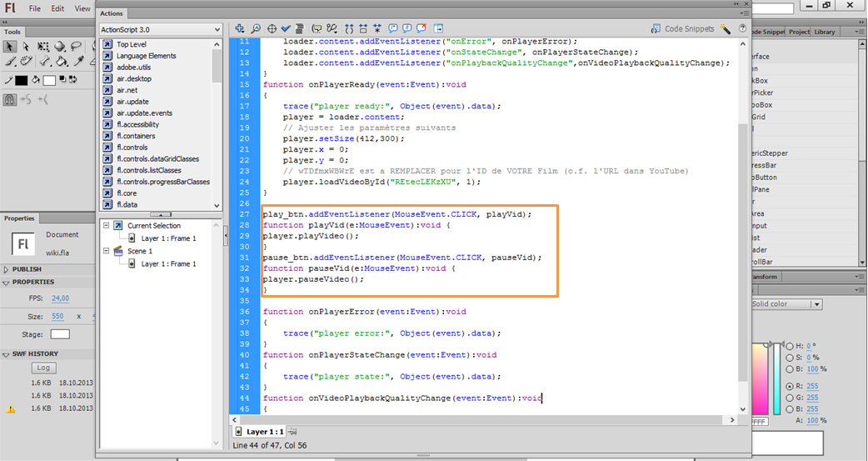
Task: Toggle Snap to Objects magnet
Action: pyautogui.click(x=9, y=99)
